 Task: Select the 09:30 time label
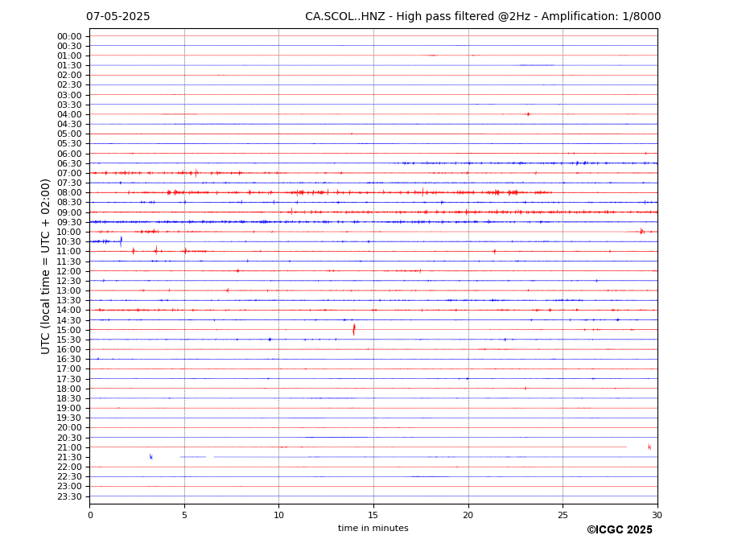point(69,222)
